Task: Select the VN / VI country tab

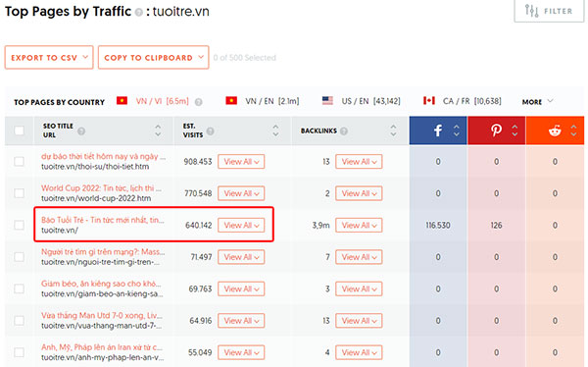Action: pyautogui.click(x=162, y=101)
